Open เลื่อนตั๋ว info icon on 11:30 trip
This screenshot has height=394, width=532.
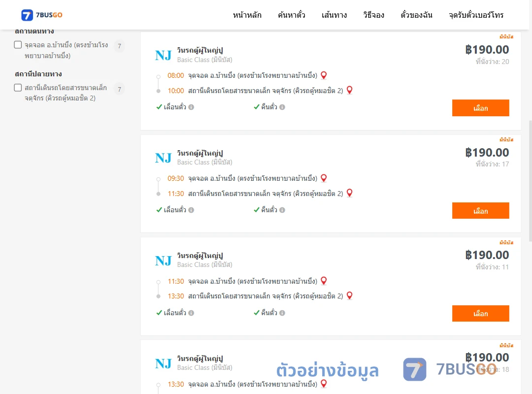(x=191, y=313)
